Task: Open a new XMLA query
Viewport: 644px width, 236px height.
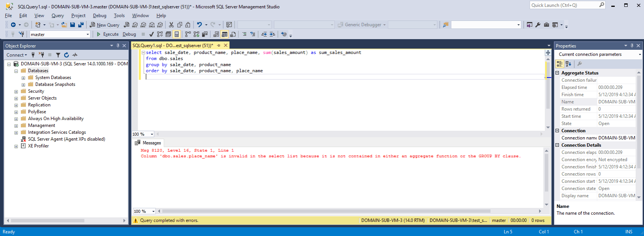Action: point(152,25)
